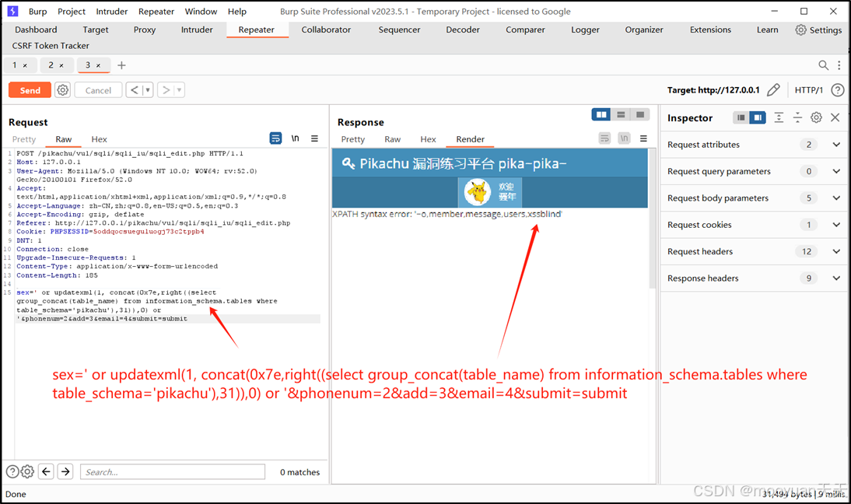Go to previous request in history
This screenshot has height=504, width=851.
pos(134,90)
